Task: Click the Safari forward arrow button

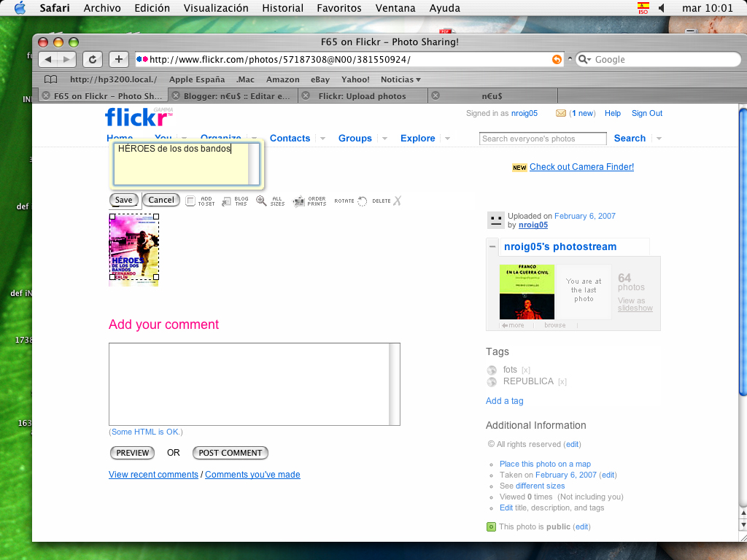Action: [x=66, y=60]
